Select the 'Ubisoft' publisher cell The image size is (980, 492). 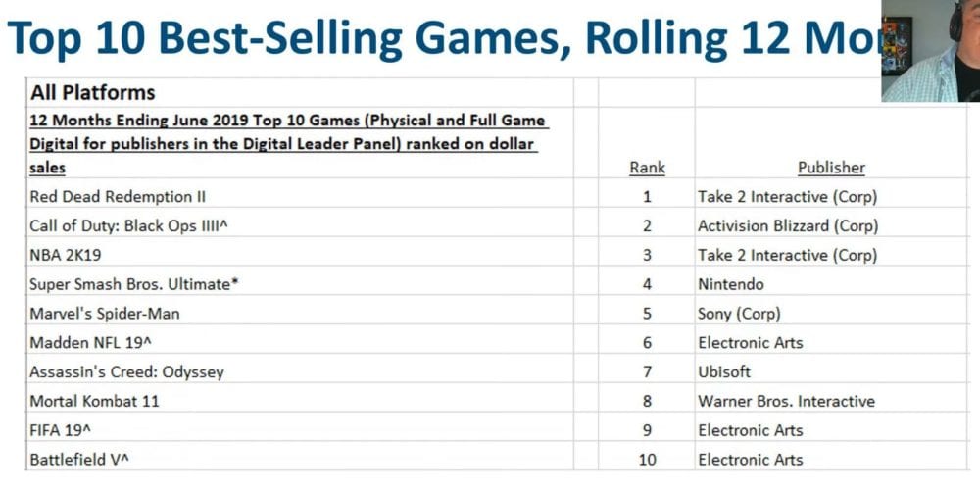tap(726, 371)
